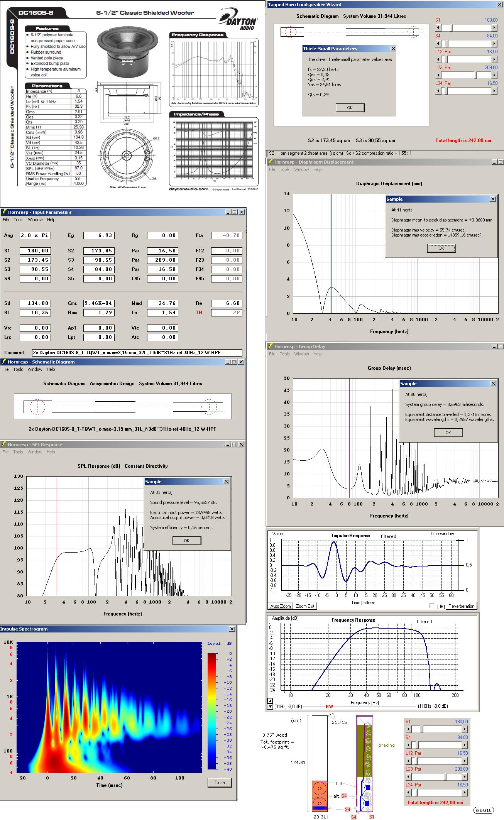Click OK in SPL Response Sample dialog
Screen dimensions: 504x820
click(187, 541)
